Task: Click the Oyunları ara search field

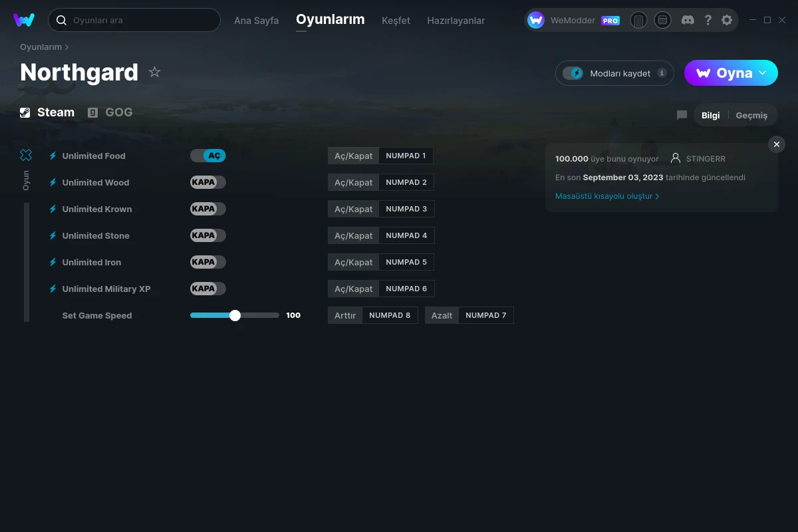Action: [134, 20]
